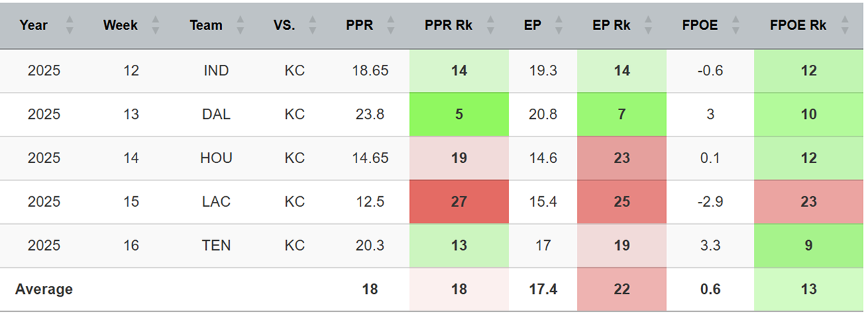Click sort arrows beside FPOE header
This screenshot has width=868, height=314.
(x=736, y=26)
